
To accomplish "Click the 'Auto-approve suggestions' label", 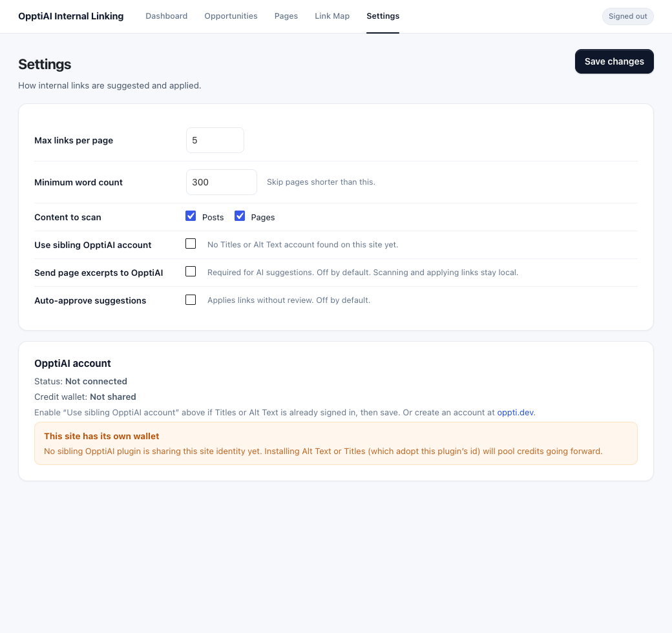I will tap(90, 300).
